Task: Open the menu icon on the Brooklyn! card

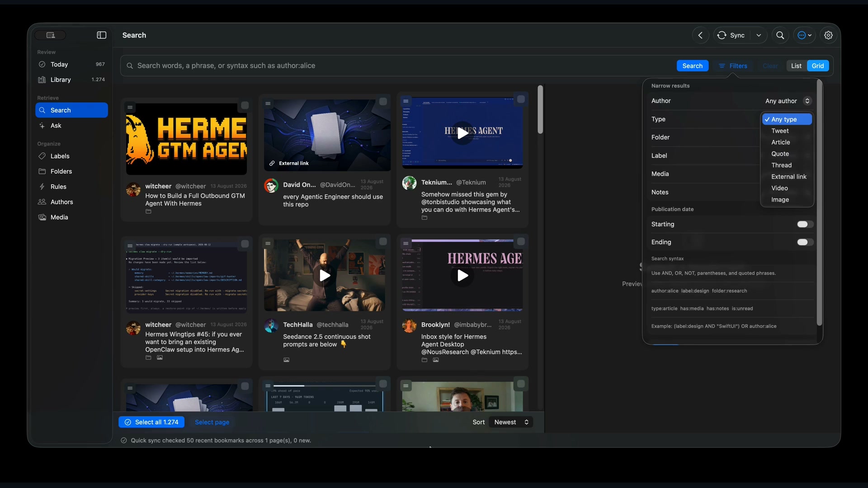Action: tap(406, 243)
